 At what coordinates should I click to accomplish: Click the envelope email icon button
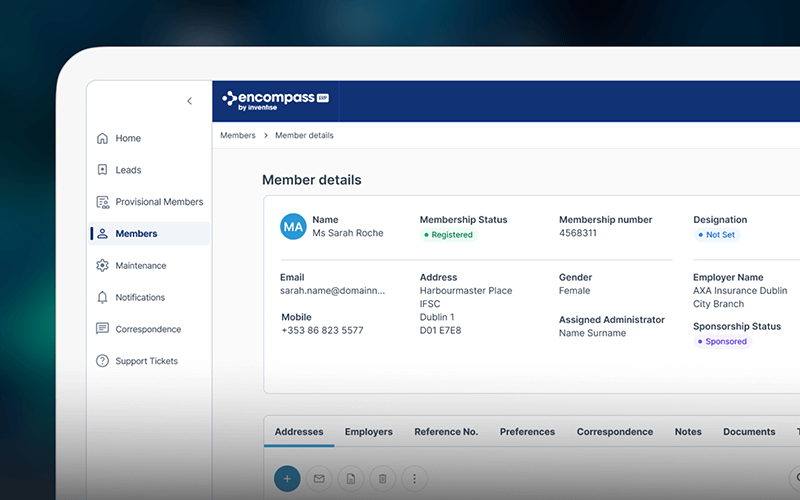pyautogui.click(x=319, y=479)
